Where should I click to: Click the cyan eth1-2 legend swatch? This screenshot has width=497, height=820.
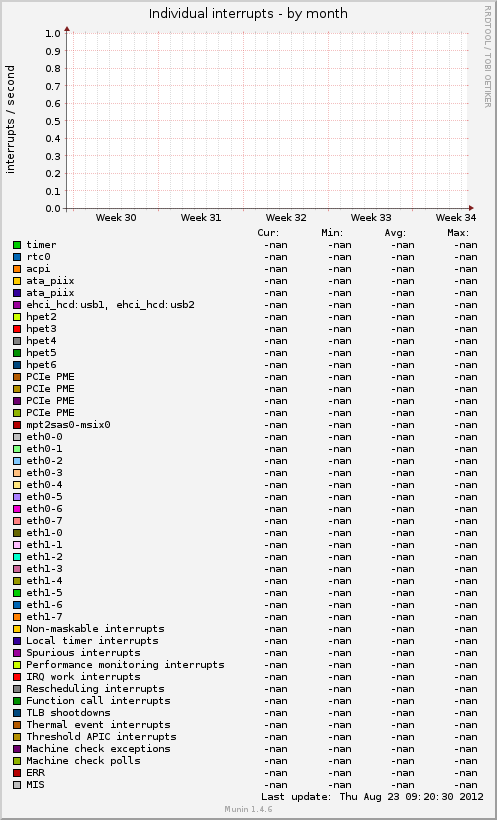17,557
